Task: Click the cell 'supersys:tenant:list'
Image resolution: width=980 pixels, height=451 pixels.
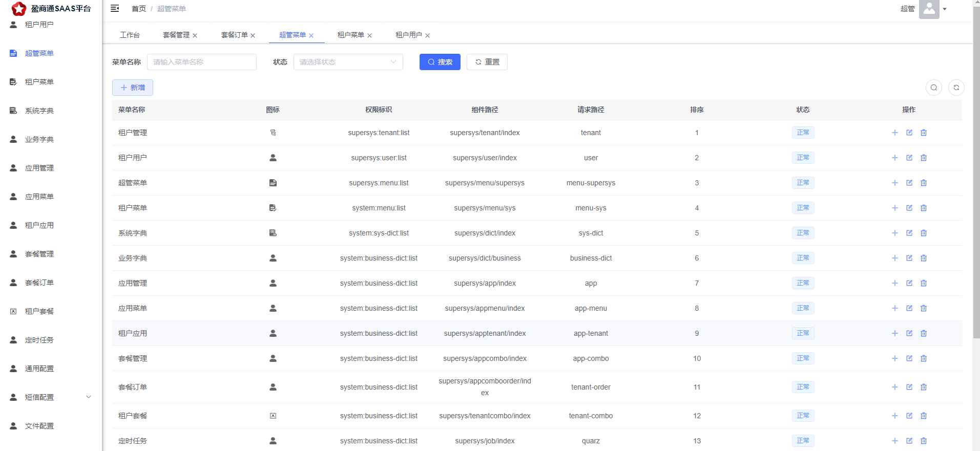Action: pos(379,133)
